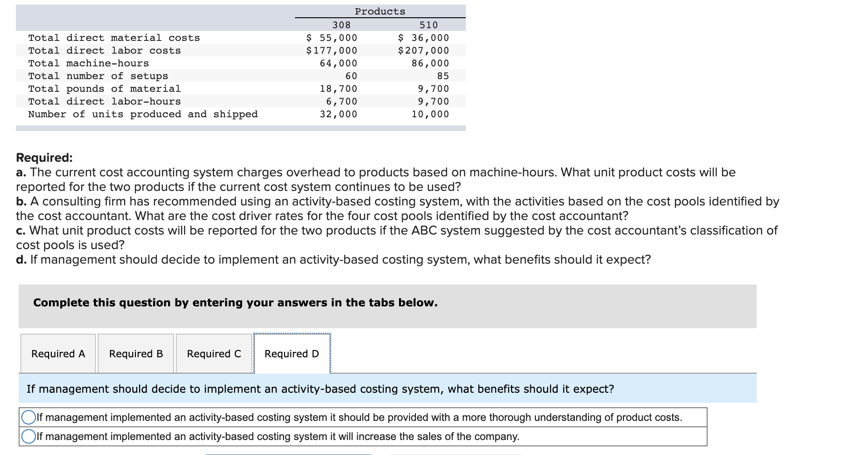Click the blue Required D question prompt
Image resolution: width=868 pixels, height=455 pixels.
(x=319, y=389)
